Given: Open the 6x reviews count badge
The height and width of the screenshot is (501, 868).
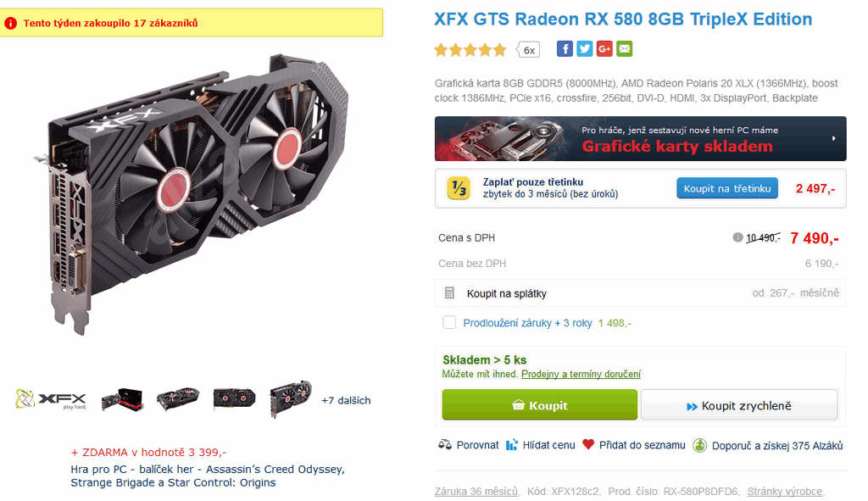Looking at the screenshot, I should [x=528, y=50].
